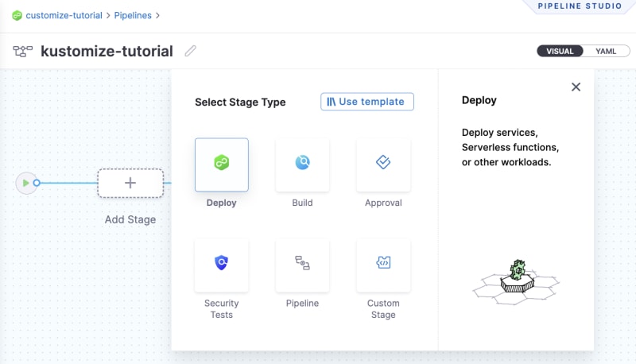
Task: Click the Select Stage Type heading
Action: [x=240, y=103]
